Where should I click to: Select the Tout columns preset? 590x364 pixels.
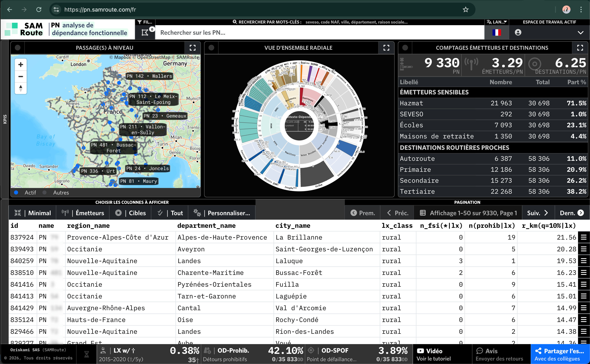pos(170,213)
